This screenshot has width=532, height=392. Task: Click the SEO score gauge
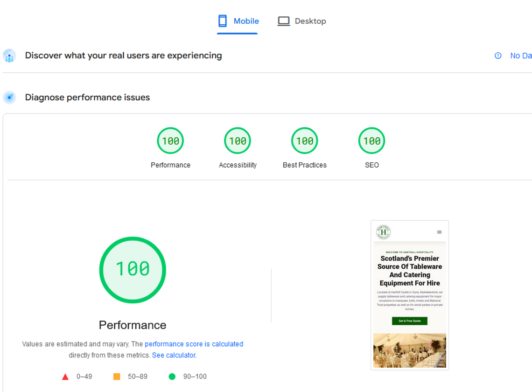click(x=371, y=140)
